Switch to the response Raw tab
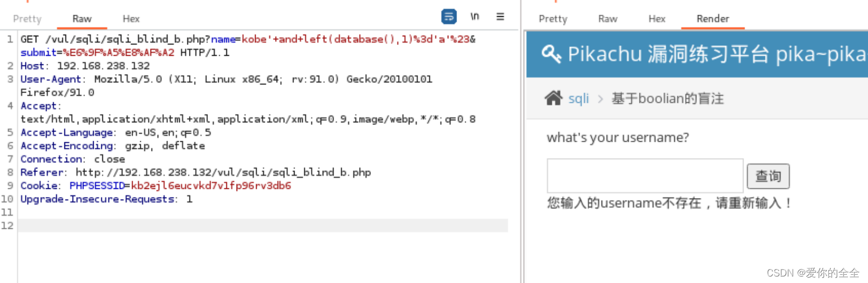Screen dimensions: 868x283 (608, 18)
